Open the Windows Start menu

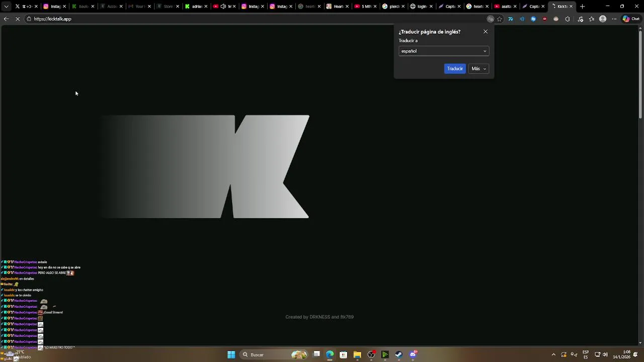tap(231, 354)
